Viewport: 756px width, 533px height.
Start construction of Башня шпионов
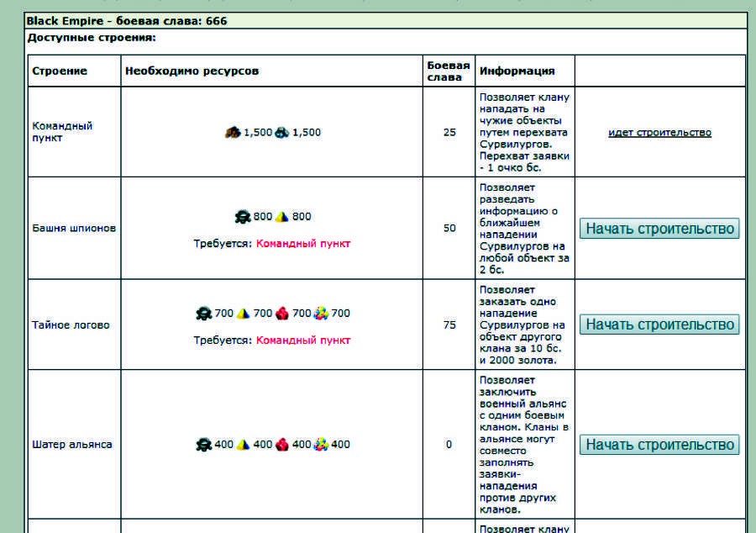coord(659,228)
